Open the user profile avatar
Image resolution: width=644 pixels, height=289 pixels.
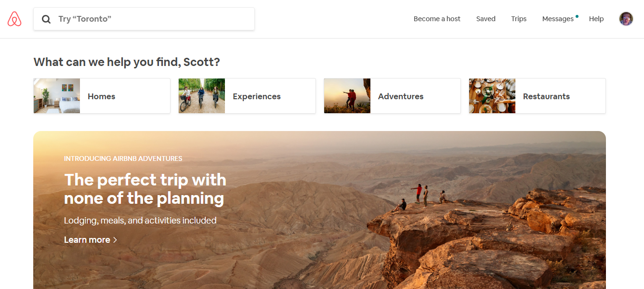(626, 19)
